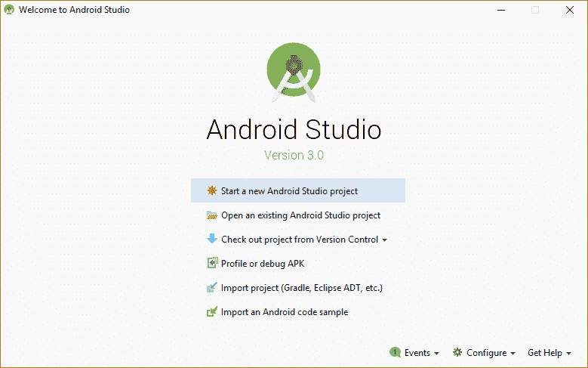Click the Android Studio heading text
This screenshot has height=368, width=588.
pyautogui.click(x=294, y=129)
